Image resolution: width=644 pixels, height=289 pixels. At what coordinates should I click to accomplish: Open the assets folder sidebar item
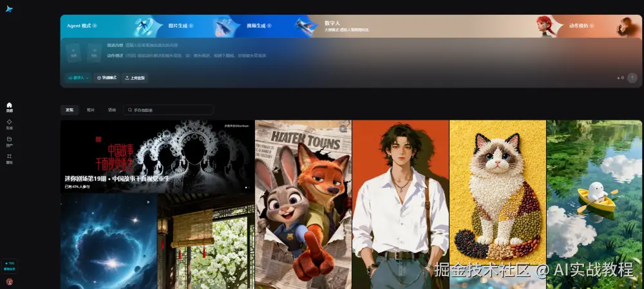click(x=10, y=142)
